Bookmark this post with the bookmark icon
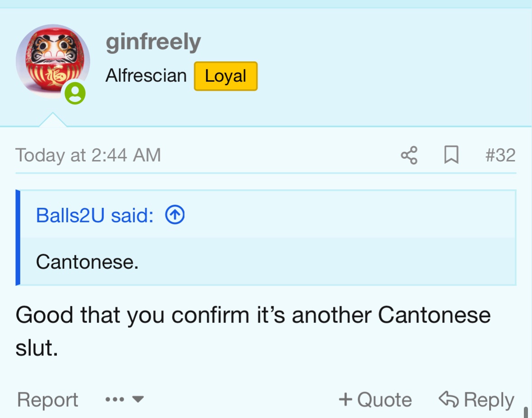The image size is (532, 418). [x=451, y=155]
